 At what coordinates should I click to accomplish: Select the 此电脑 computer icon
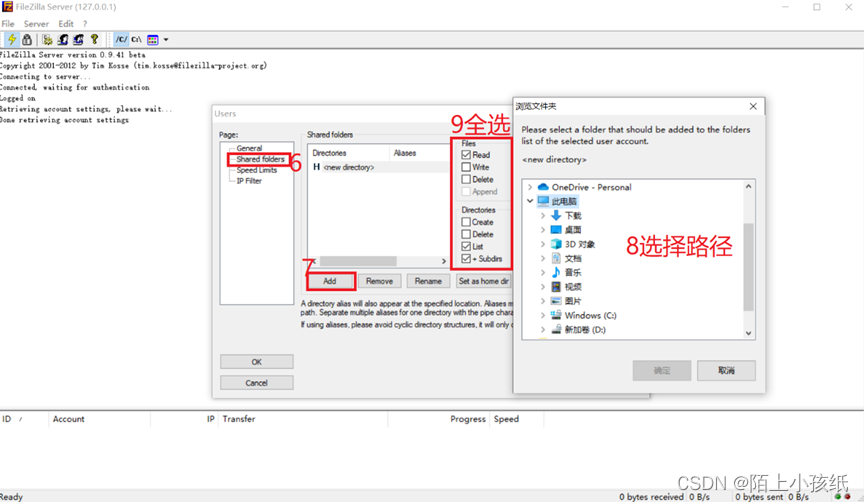543,201
